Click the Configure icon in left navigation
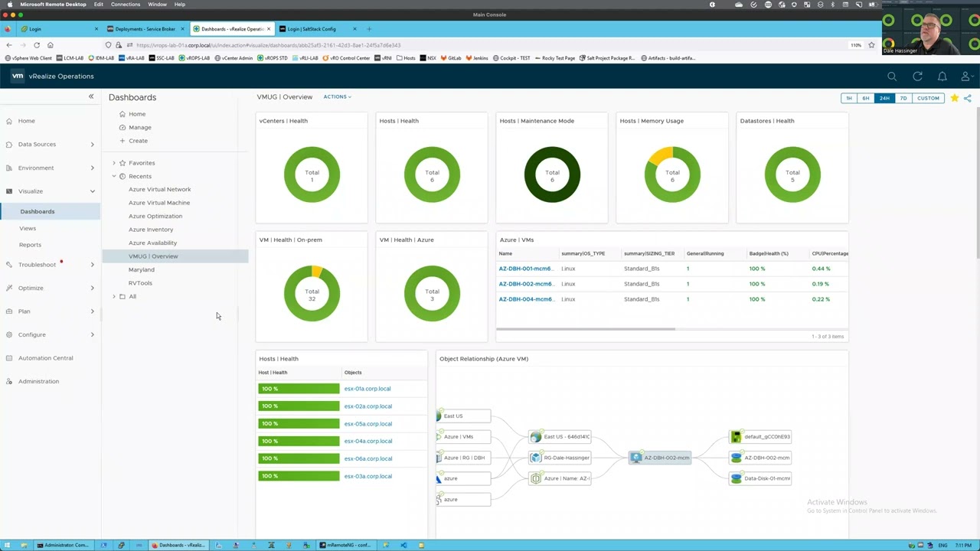Image resolution: width=980 pixels, height=551 pixels. [x=8, y=334]
